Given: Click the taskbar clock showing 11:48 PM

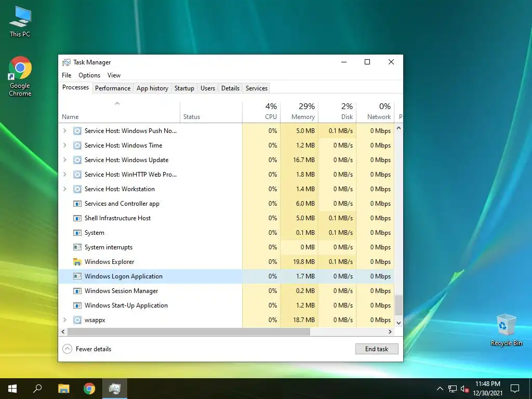Looking at the screenshot, I should pos(487,389).
